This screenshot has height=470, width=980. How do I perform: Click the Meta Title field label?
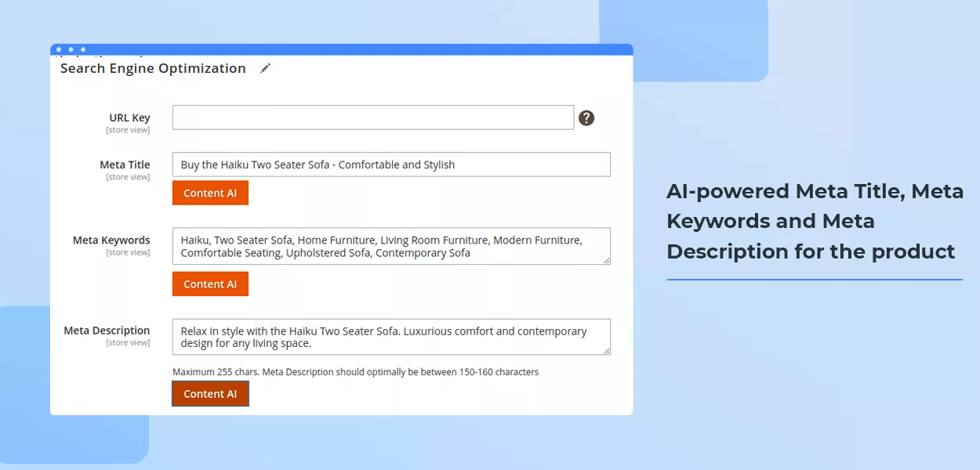(125, 164)
